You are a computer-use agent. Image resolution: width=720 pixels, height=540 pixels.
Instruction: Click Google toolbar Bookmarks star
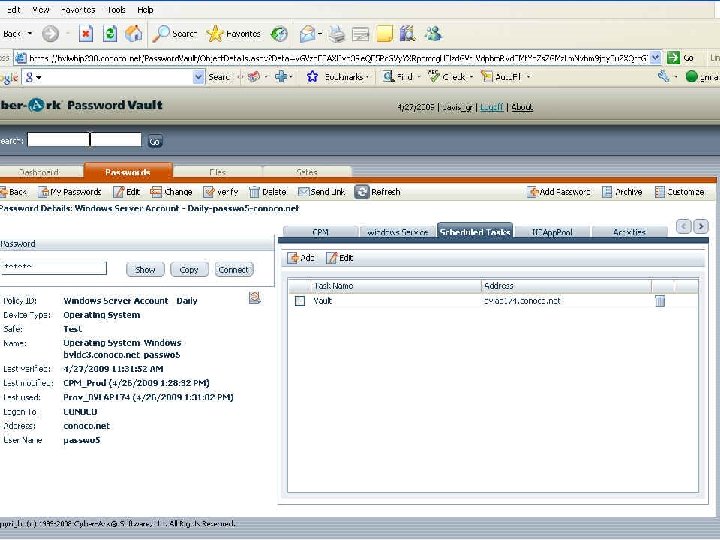point(312,77)
